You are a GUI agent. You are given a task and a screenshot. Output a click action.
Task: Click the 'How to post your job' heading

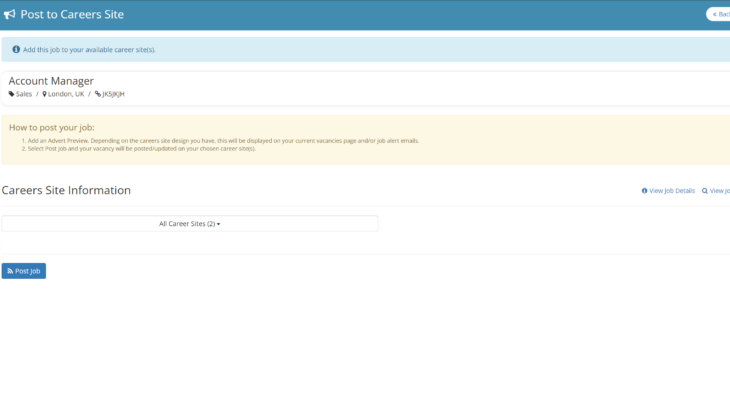click(51, 127)
